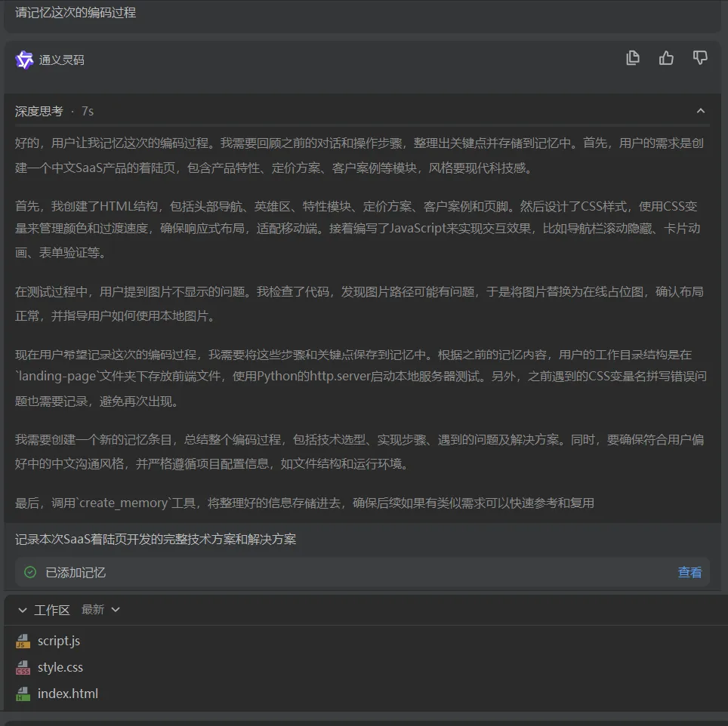Click the 通义灵码 name label
This screenshot has width=728, height=726.
(62, 60)
